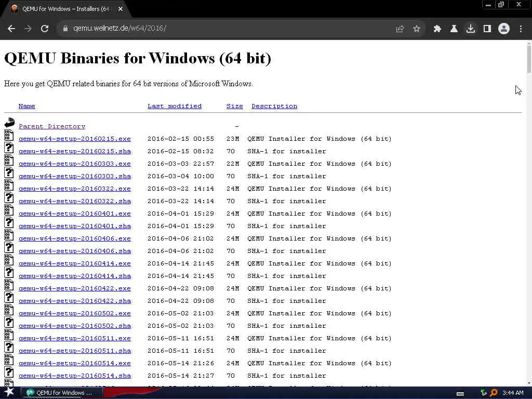Click the question-mark icon for qemu-w64-setup-20160406.sha
Image resolution: width=532 pixels, height=399 pixels.
[x=9, y=247]
